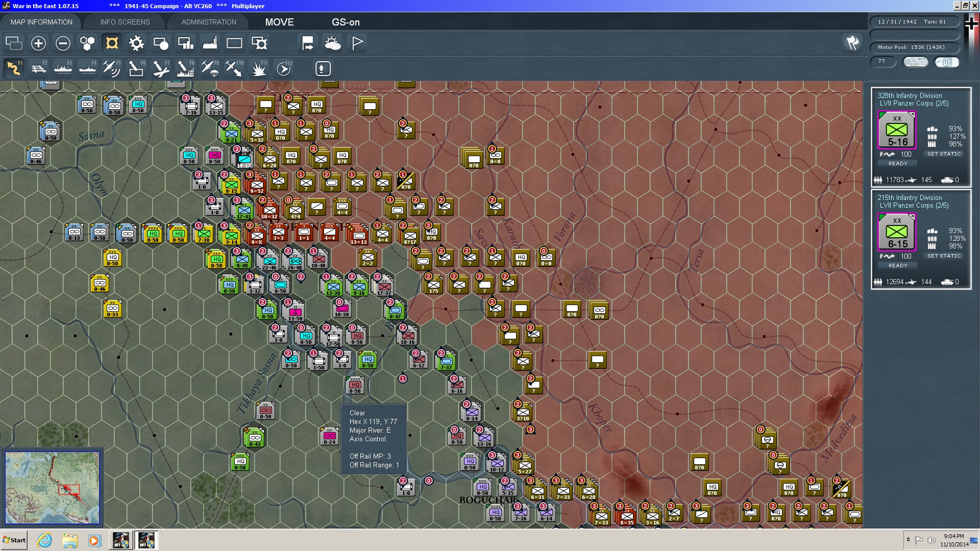Click the rectangle-with-gear toolbar icon
980x551 pixels.
pos(259,43)
